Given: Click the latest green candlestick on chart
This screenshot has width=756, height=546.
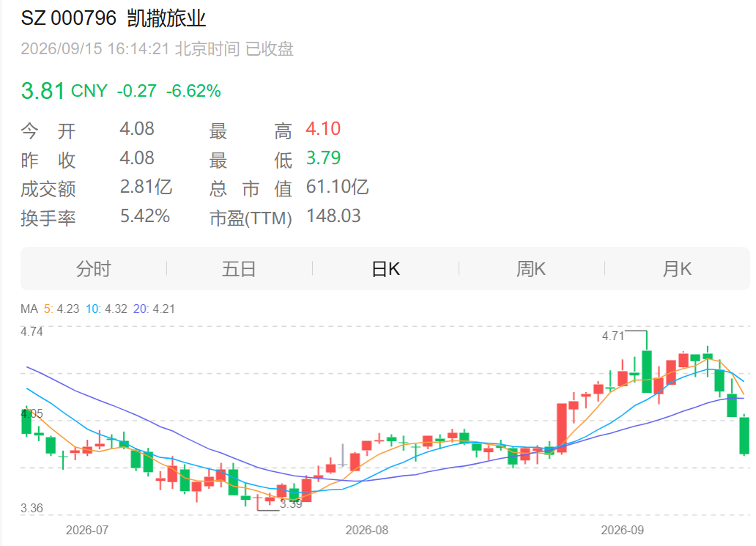Looking at the screenshot, I should (744, 435).
